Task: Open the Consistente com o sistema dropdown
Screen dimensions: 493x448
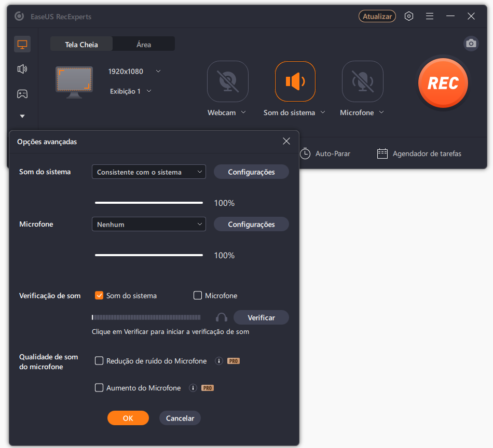Action: (x=149, y=172)
